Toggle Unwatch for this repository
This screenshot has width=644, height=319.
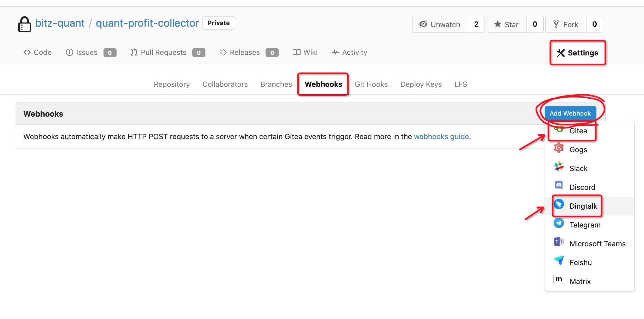pos(440,24)
